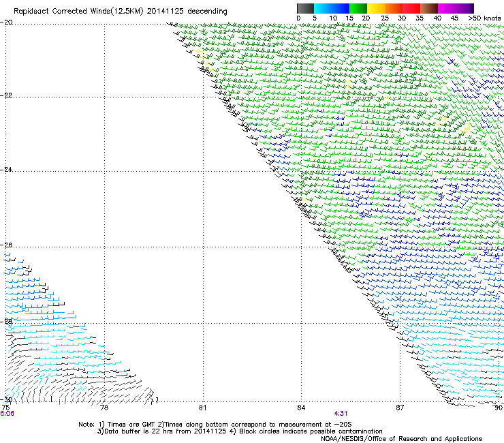Image resolution: width=504 pixels, height=443 pixels.
Task: Click the chart title 'Rapidscat Corrected Winds(12.5KM)'
Action: pos(78,12)
